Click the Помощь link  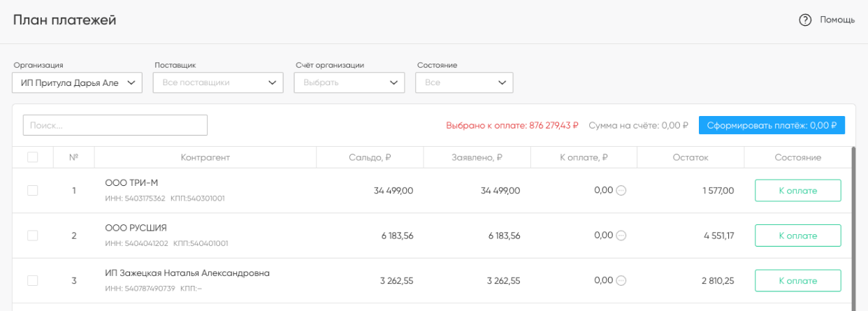[x=837, y=20]
